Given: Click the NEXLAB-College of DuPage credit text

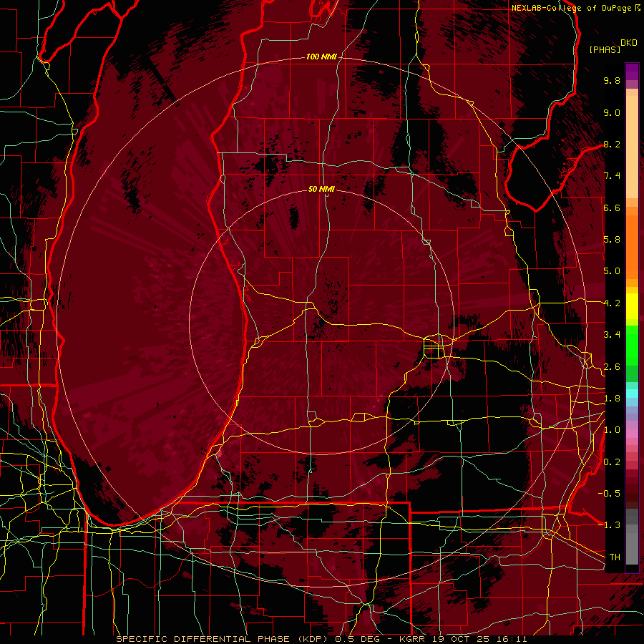Looking at the screenshot, I should pyautogui.click(x=571, y=8).
